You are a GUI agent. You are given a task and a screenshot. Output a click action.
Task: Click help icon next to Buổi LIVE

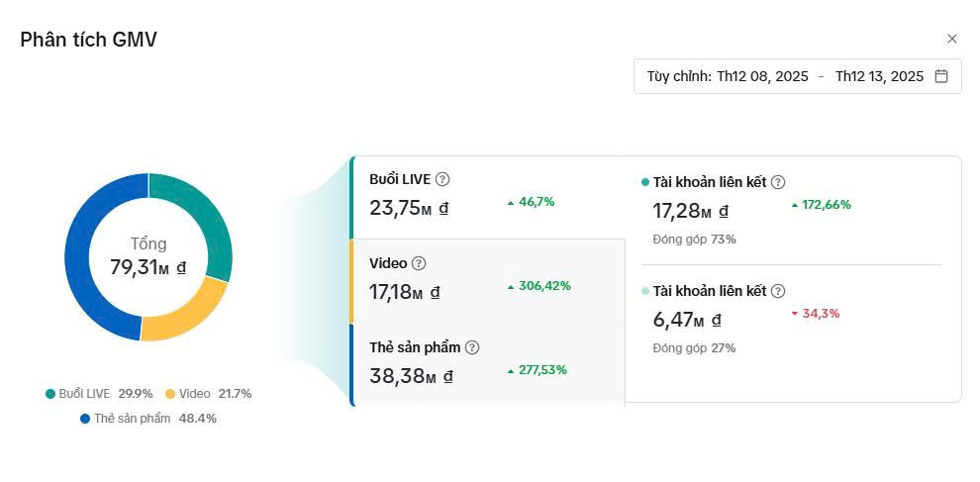pyautogui.click(x=442, y=179)
